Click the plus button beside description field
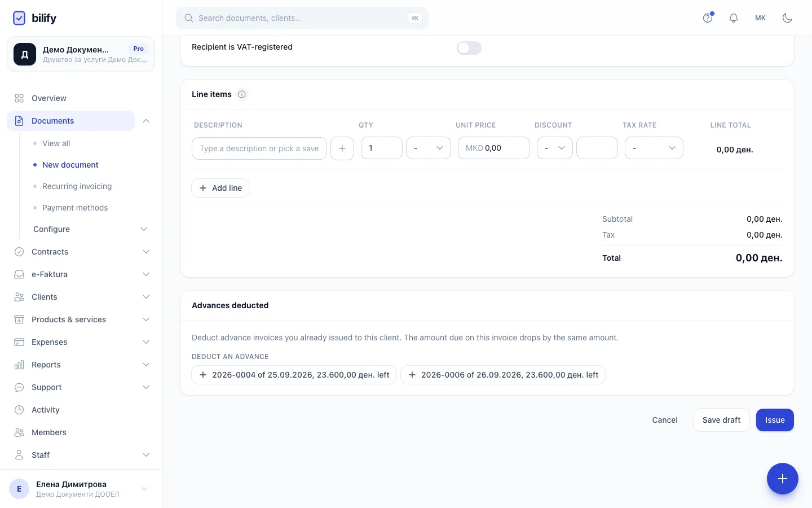The height and width of the screenshot is (508, 812). coord(342,148)
